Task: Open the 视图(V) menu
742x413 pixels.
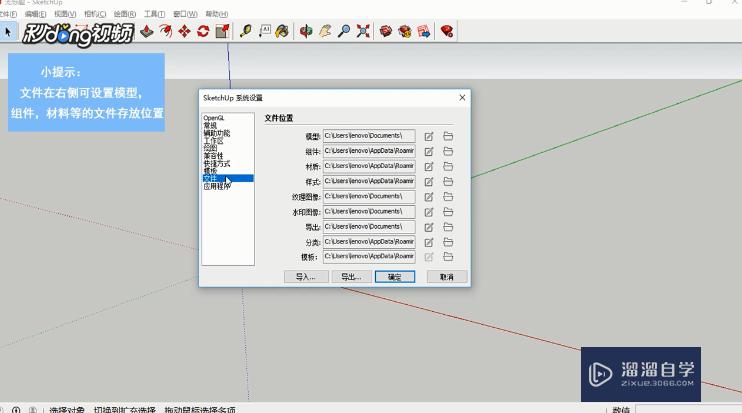Action: coord(65,14)
